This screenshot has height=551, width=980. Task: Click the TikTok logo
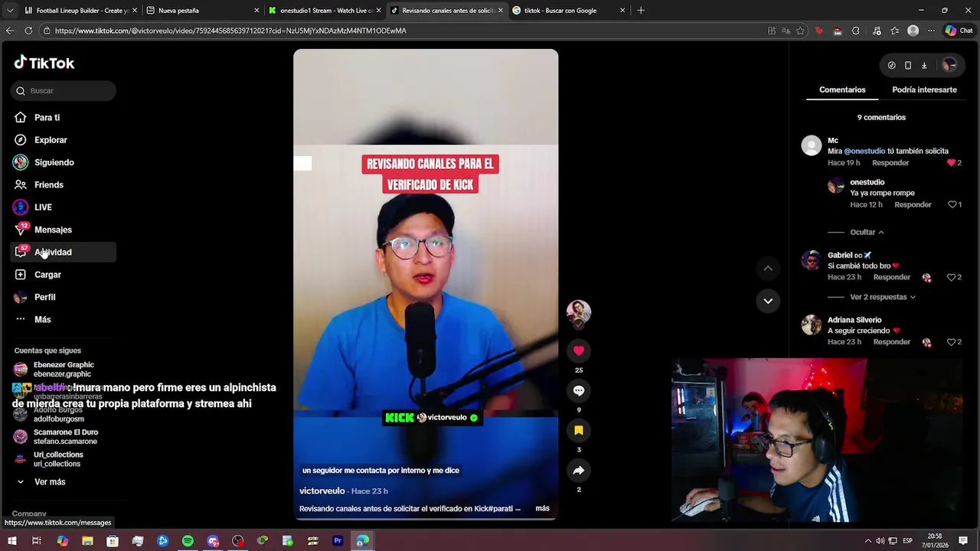(x=44, y=63)
